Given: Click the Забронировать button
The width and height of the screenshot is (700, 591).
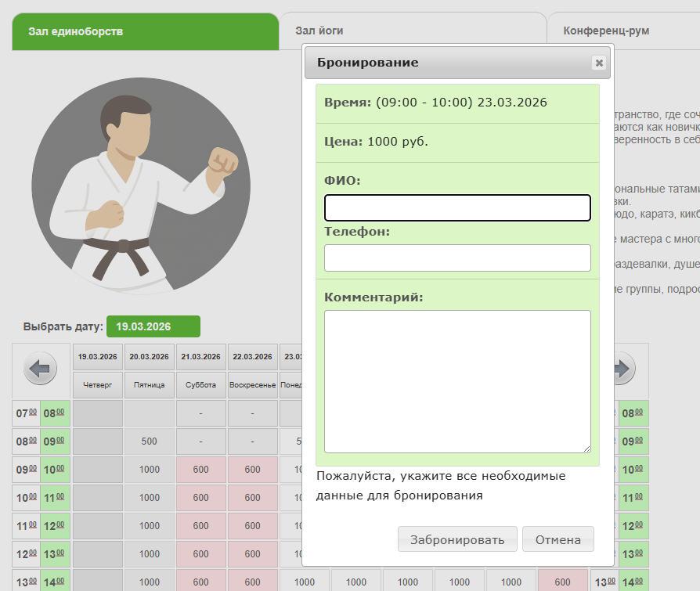Looking at the screenshot, I should 457,539.
